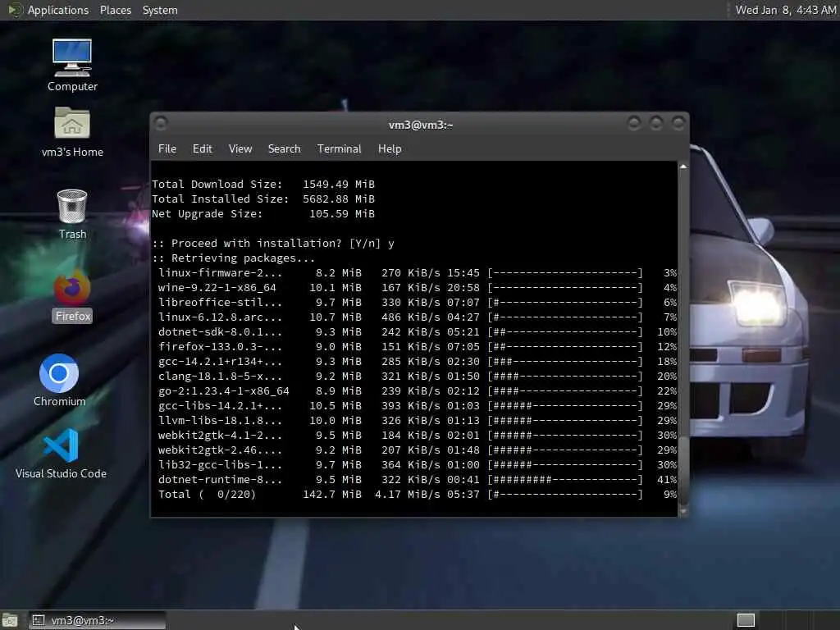Open Visual Studio Code desktop icon
840x630 pixels.
click(61, 453)
